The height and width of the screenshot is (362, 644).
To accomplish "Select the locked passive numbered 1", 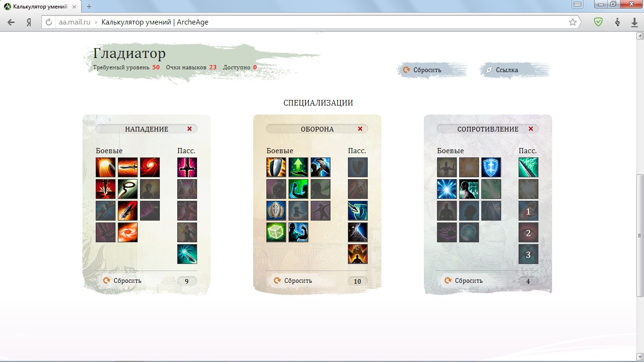I will coord(528,211).
